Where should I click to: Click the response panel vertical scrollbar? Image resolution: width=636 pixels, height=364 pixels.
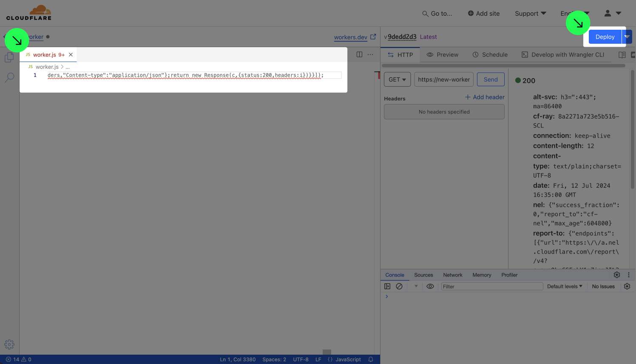[x=633, y=130]
